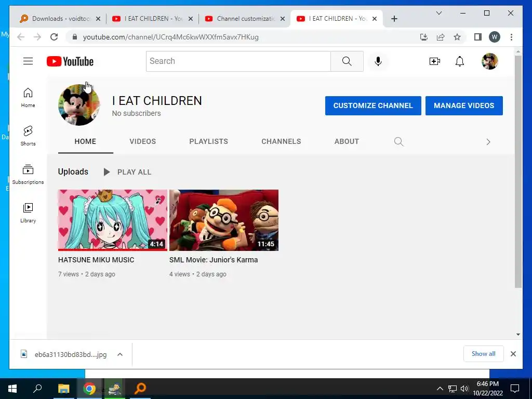Viewport: 532px width, 399px height.
Task: Open the YouTube guide hamburger menu
Action: coord(28,61)
